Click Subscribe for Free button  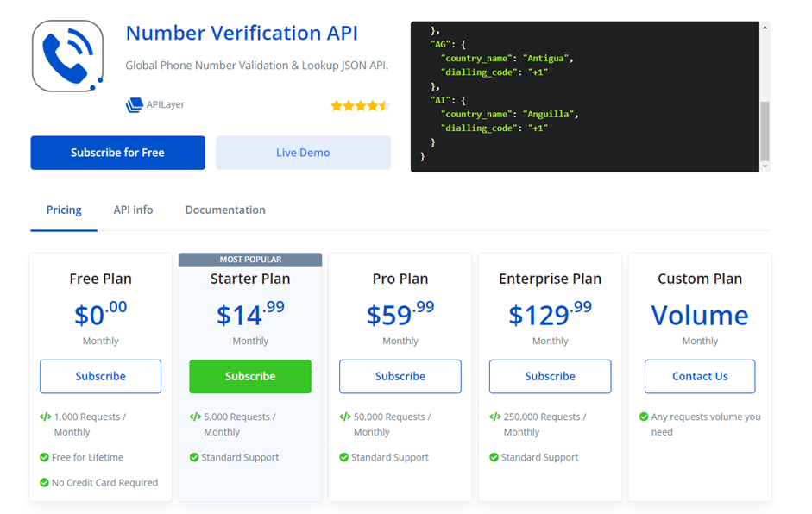(117, 153)
